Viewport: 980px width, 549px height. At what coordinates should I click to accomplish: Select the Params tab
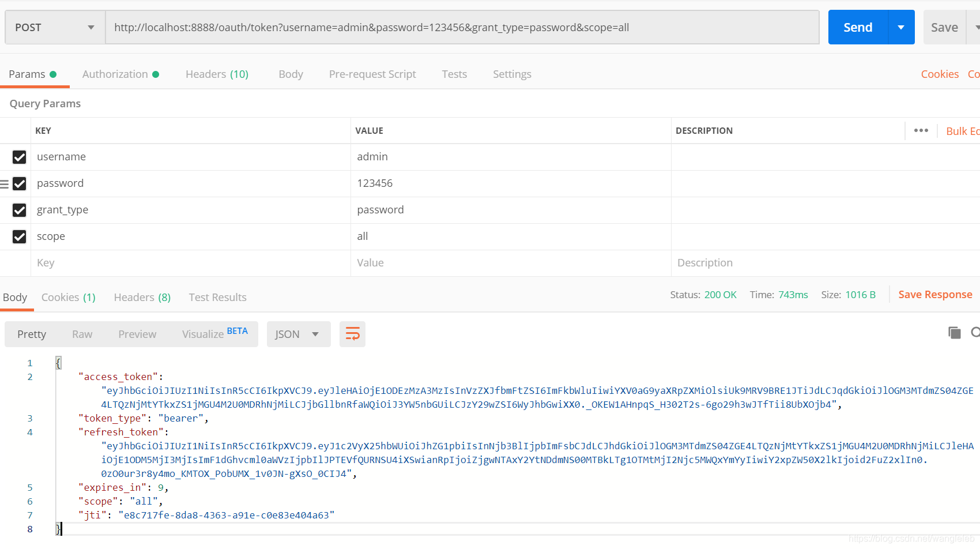coord(32,74)
